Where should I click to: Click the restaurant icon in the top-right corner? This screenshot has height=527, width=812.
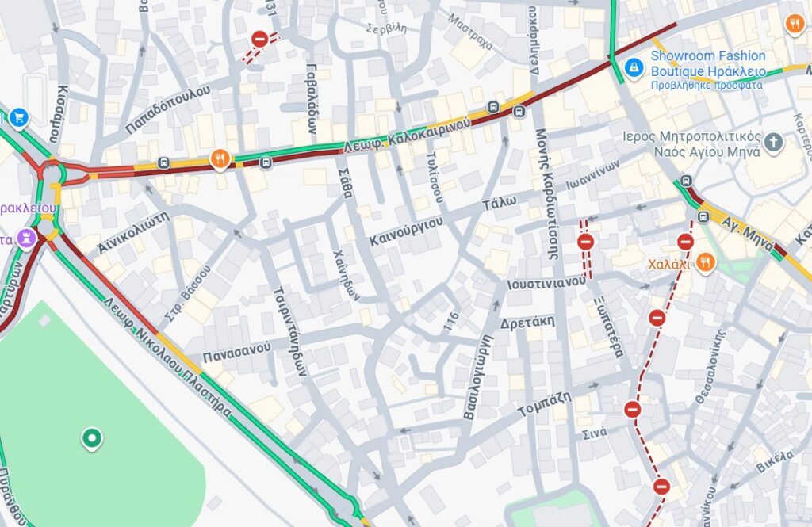(x=795, y=23)
